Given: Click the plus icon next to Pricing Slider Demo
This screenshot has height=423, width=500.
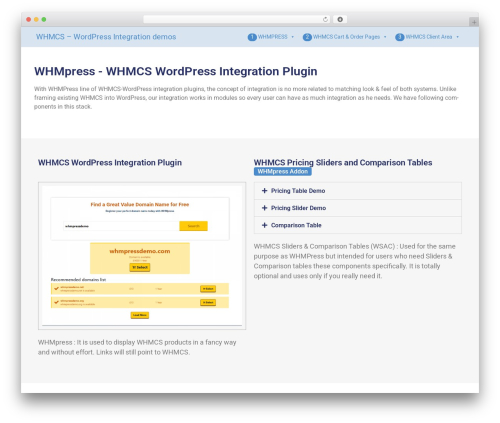Looking at the screenshot, I should tap(264, 208).
